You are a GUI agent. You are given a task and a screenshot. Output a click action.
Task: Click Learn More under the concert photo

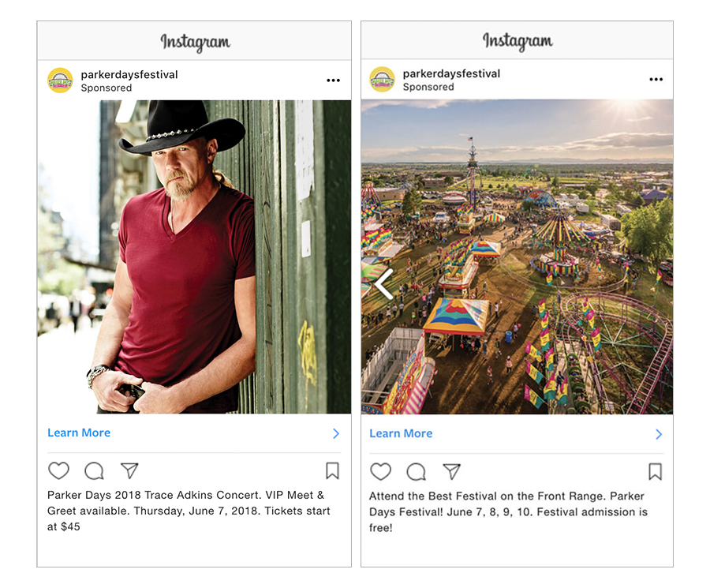click(x=79, y=433)
